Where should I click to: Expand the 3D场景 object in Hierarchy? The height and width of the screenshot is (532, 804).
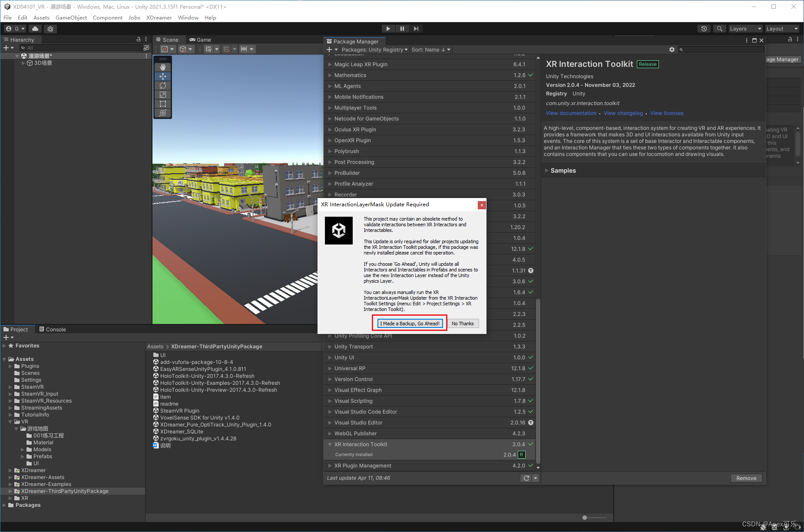tap(23, 63)
